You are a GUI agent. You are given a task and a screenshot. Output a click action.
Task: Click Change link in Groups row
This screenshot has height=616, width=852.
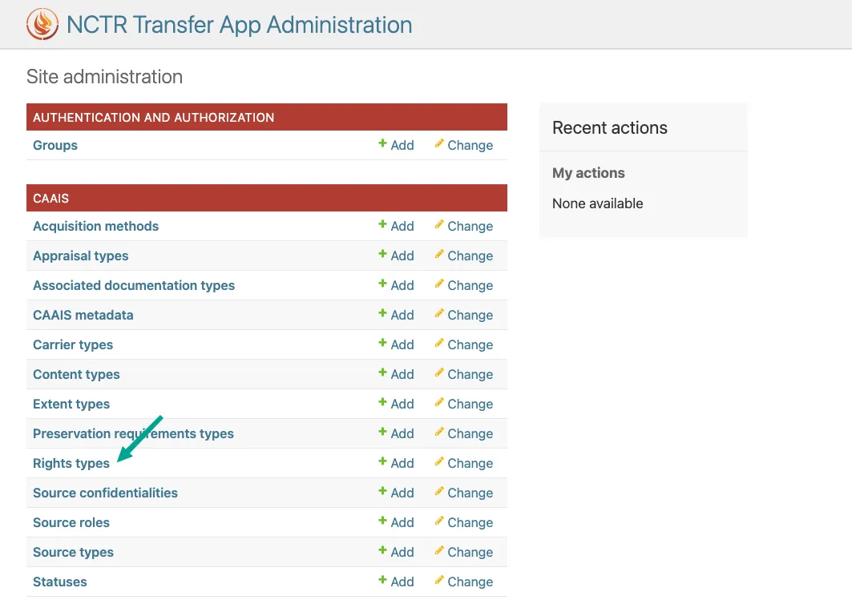pyautogui.click(x=470, y=145)
